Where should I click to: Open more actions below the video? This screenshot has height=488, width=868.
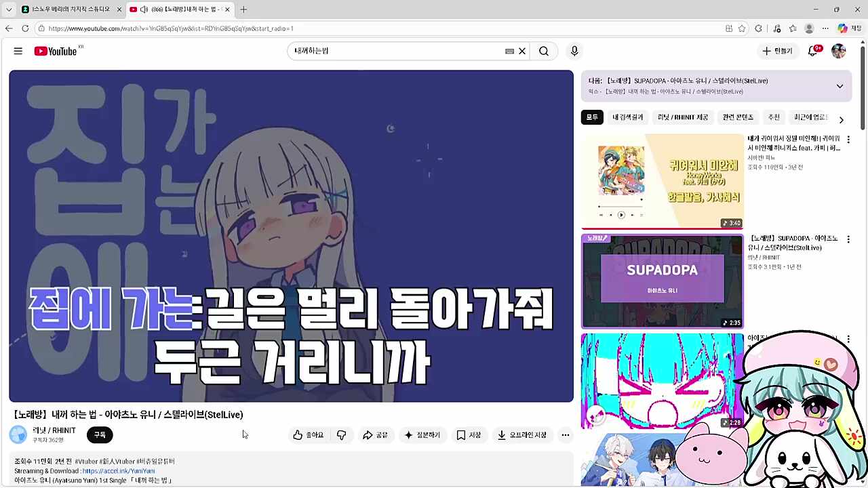[566, 435]
